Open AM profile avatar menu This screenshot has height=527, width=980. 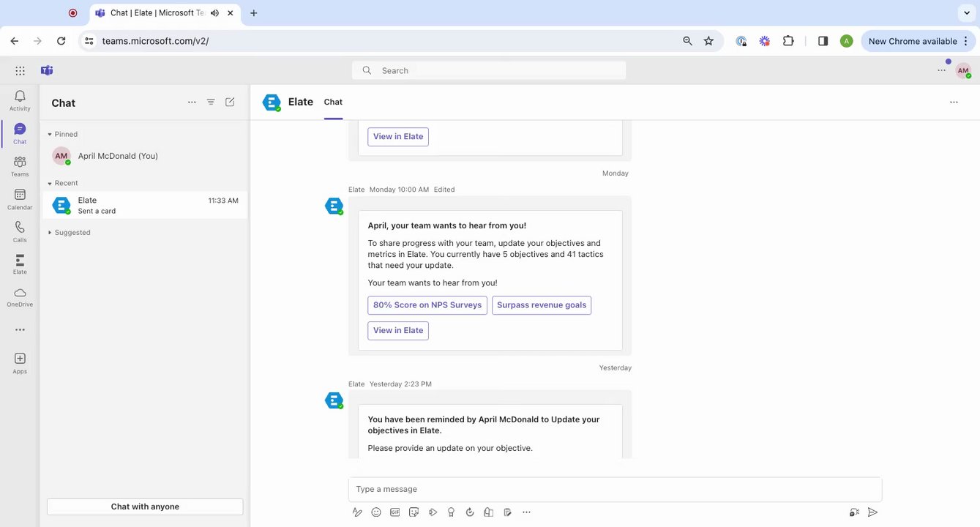tap(963, 71)
